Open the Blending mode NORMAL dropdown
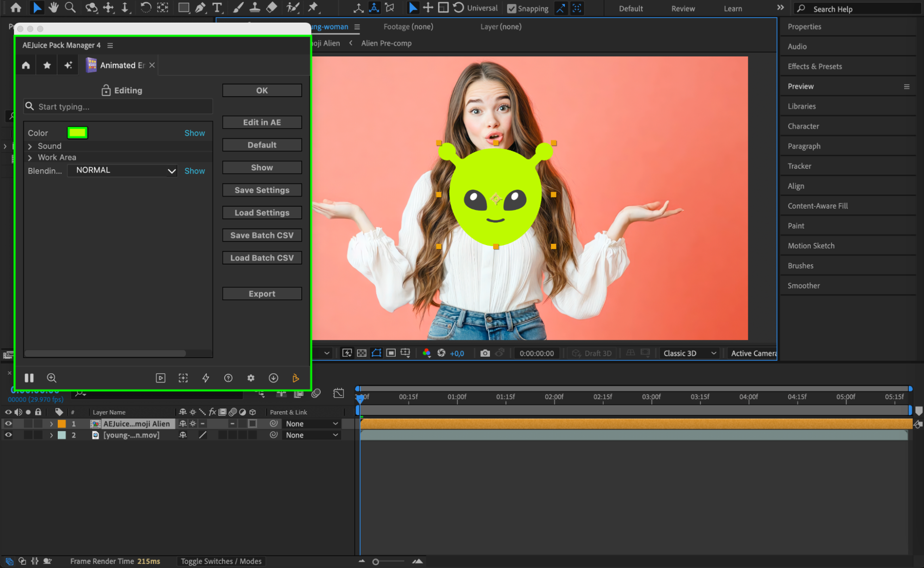 pyautogui.click(x=123, y=170)
